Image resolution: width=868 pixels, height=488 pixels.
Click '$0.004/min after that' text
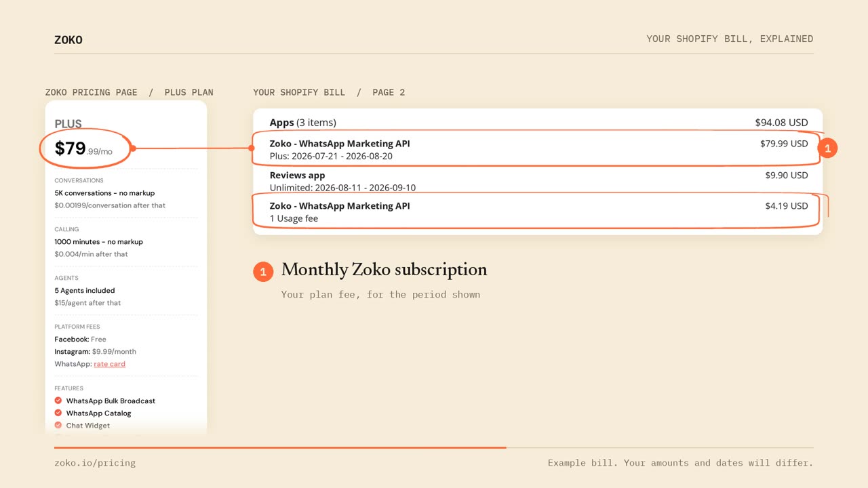click(92, 254)
